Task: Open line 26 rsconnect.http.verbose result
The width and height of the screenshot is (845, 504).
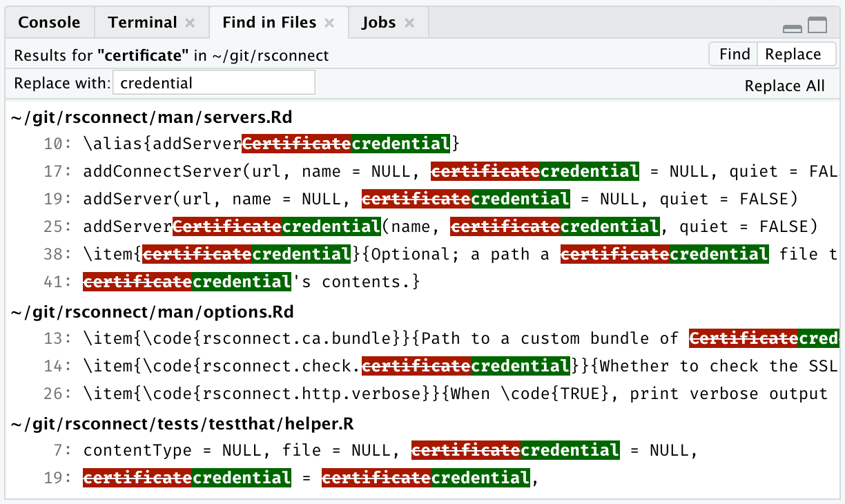Action: click(414, 394)
